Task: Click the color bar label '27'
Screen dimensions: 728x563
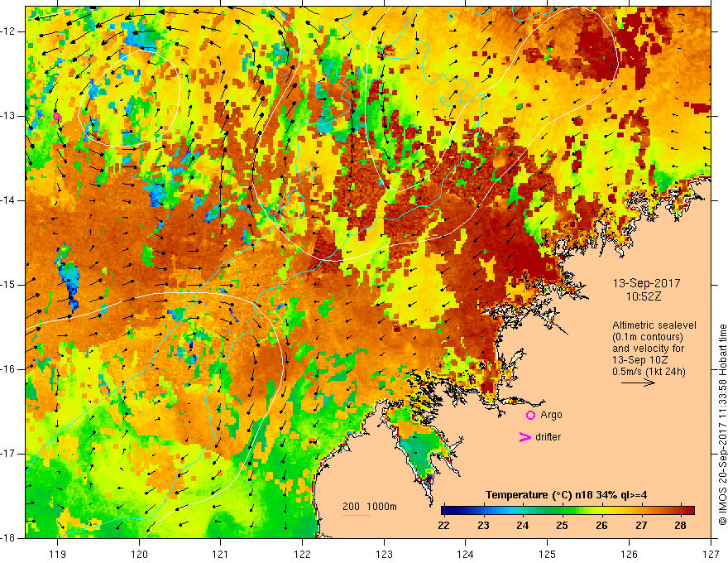Action: point(641,526)
